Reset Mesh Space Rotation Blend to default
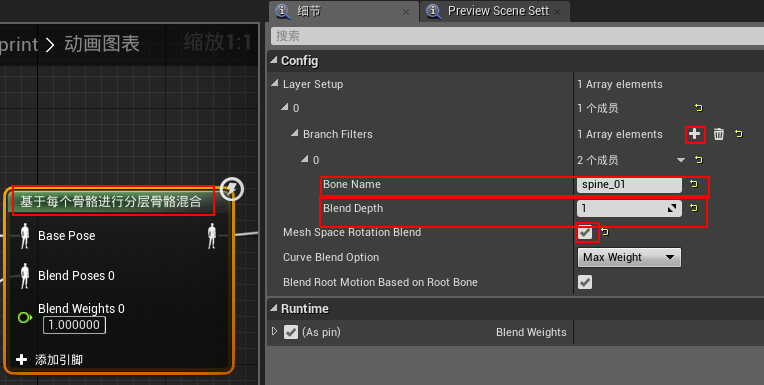This screenshot has height=385, width=764. coord(605,232)
